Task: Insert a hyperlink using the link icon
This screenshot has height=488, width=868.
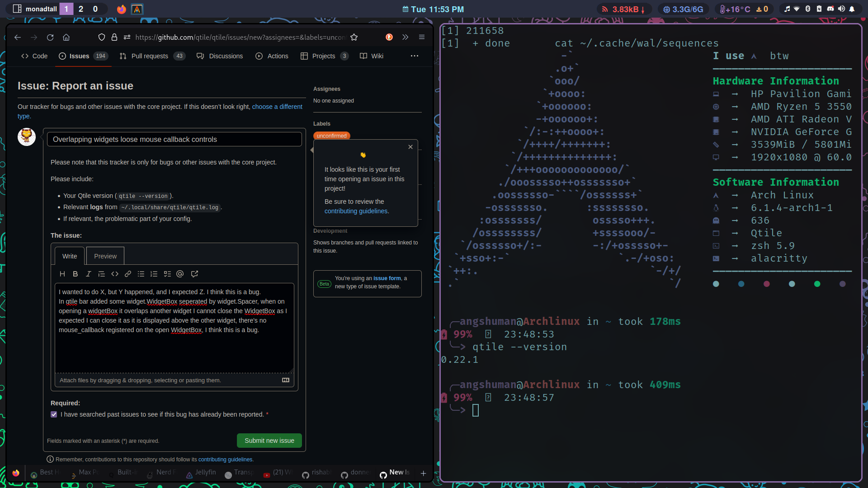Action: pyautogui.click(x=127, y=274)
